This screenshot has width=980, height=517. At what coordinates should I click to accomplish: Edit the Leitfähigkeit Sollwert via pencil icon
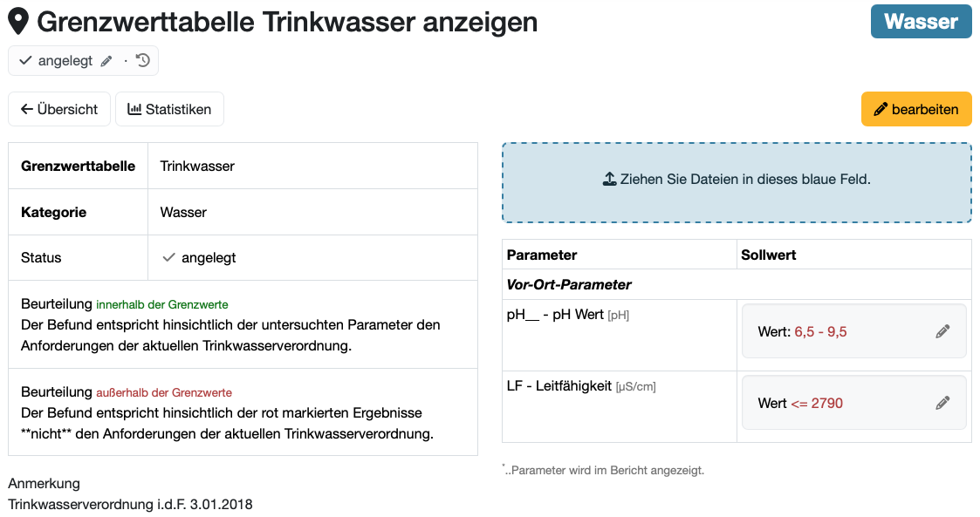point(942,402)
